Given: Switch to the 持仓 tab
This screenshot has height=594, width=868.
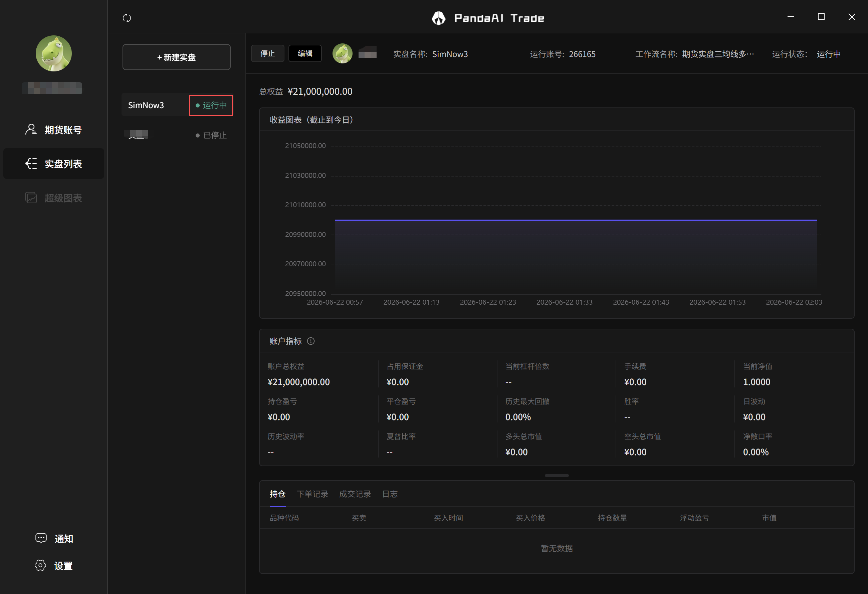Looking at the screenshot, I should 277,494.
